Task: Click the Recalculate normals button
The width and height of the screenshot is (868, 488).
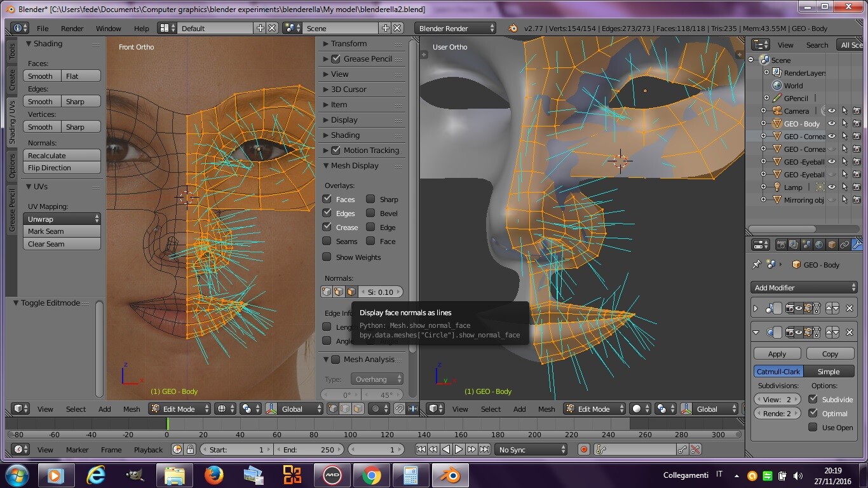Action: click(x=62, y=155)
